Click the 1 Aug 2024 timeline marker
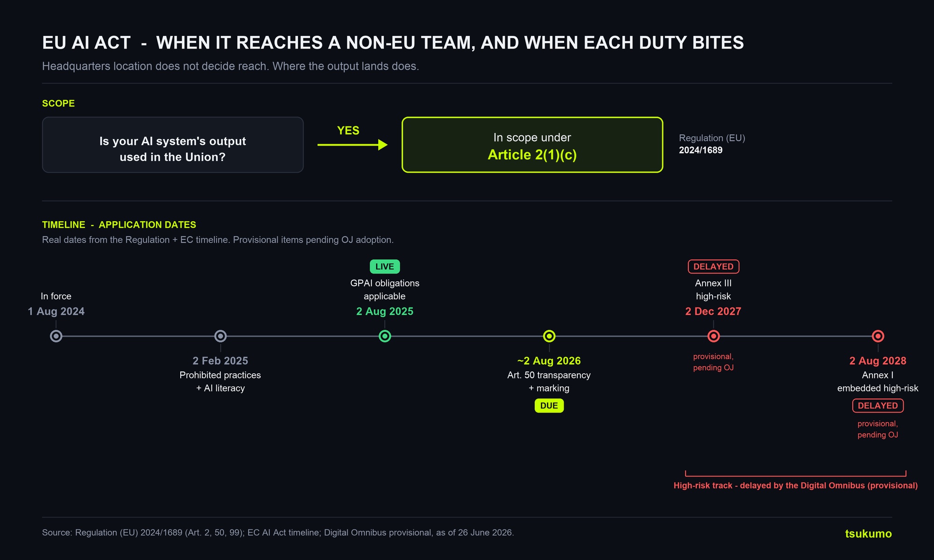The image size is (934, 560). (x=56, y=336)
